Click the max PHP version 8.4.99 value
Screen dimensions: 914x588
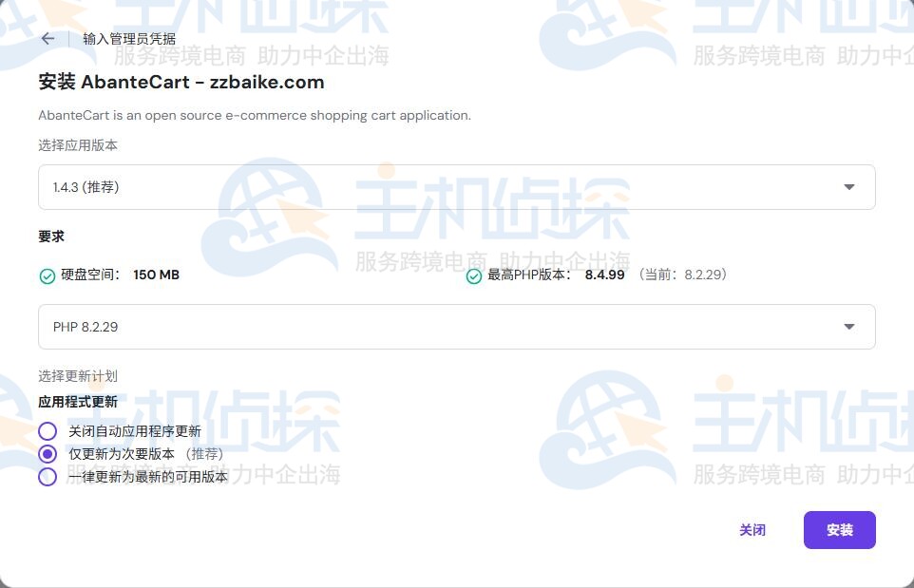point(604,275)
